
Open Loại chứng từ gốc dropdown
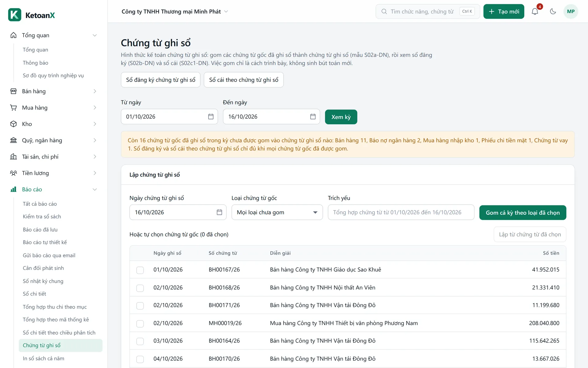(277, 212)
